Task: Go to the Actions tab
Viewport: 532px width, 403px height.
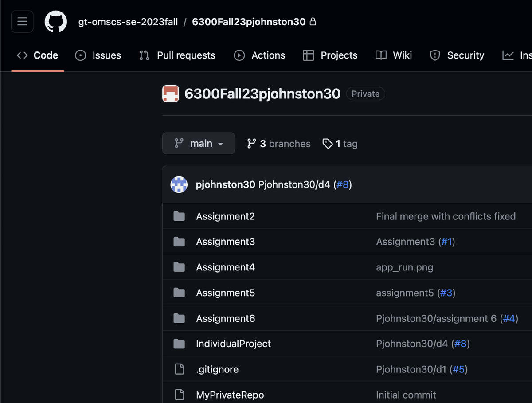Action: click(260, 55)
